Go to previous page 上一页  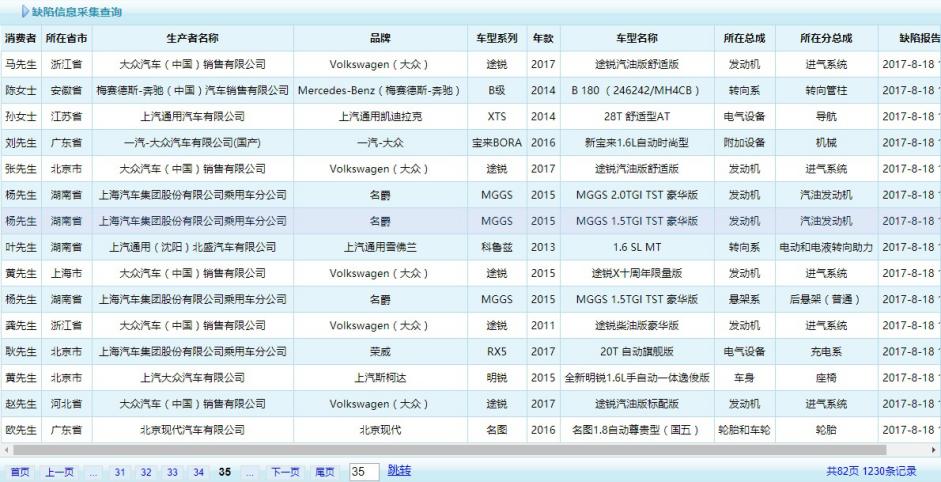click(x=59, y=472)
